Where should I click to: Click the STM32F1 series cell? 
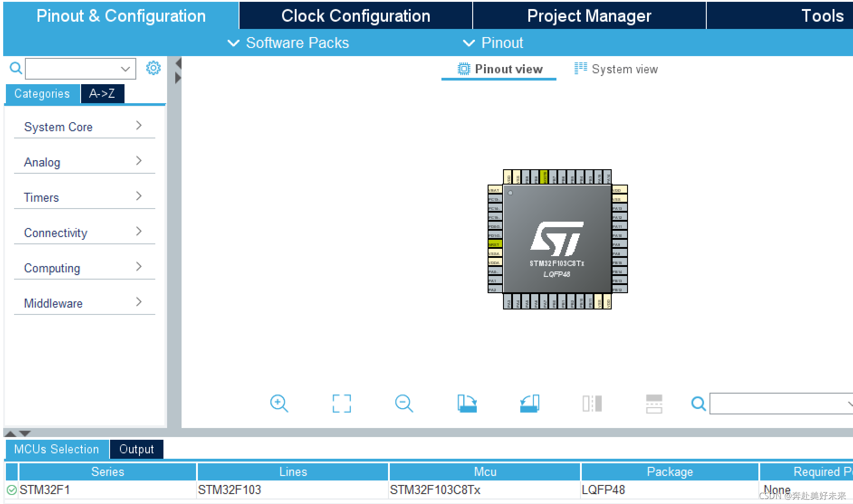[x=108, y=490]
